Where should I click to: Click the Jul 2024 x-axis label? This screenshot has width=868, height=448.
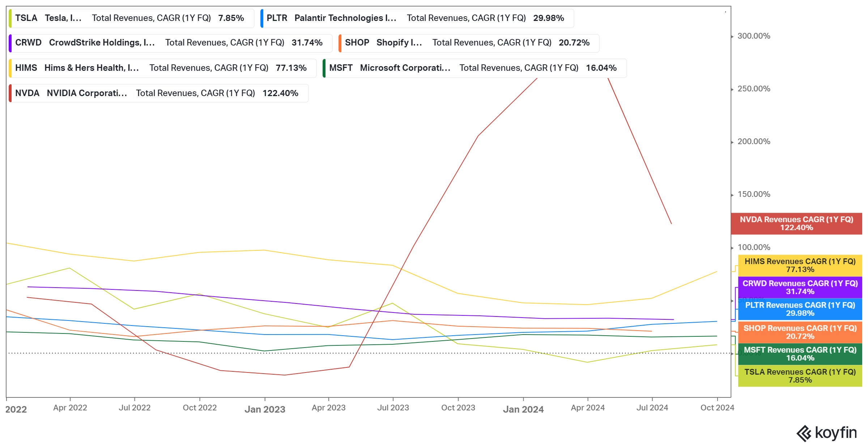click(652, 408)
